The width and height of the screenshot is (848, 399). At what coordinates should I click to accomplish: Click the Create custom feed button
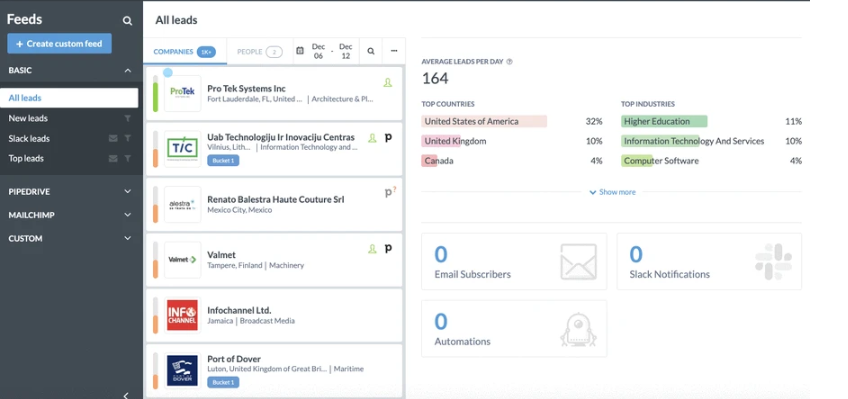[59, 44]
